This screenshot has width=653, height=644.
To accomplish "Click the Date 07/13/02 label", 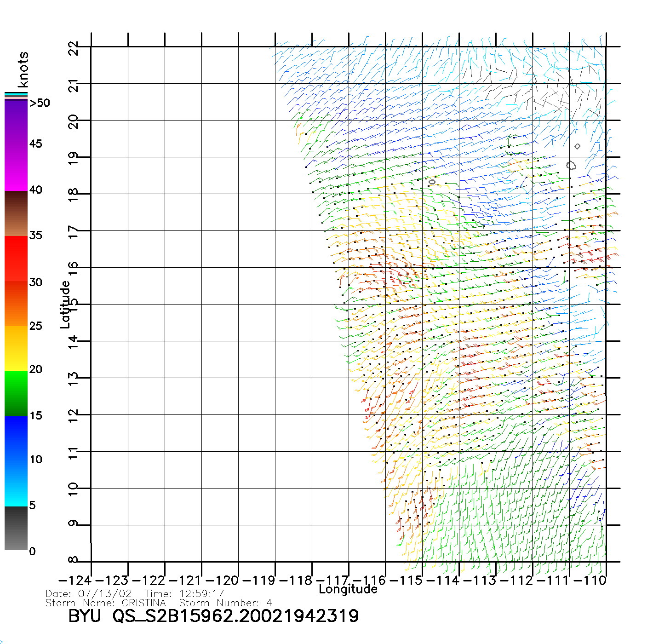I will pyautogui.click(x=89, y=594).
